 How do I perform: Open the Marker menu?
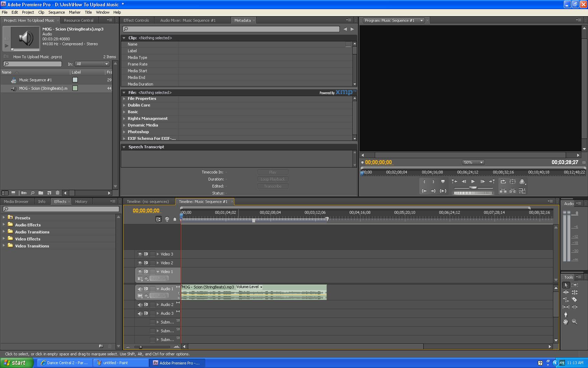click(x=75, y=12)
